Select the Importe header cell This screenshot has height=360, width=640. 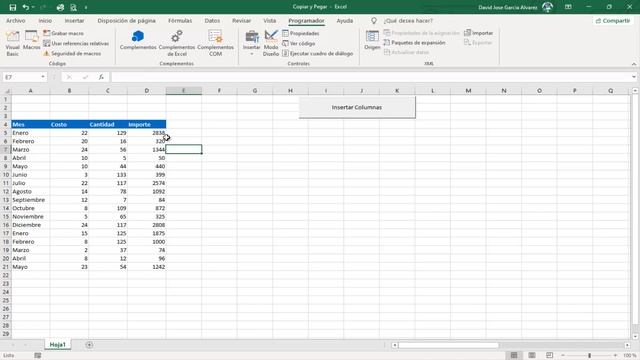147,124
